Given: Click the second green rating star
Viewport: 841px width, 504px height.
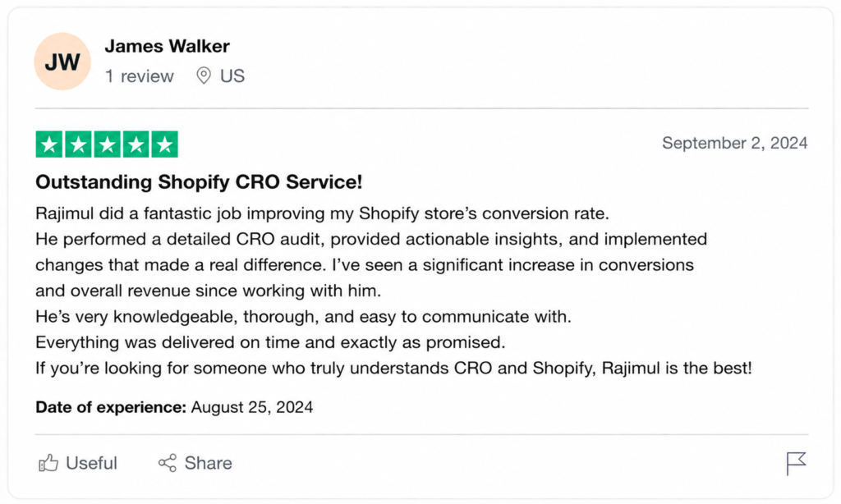Looking at the screenshot, I should click(x=78, y=144).
